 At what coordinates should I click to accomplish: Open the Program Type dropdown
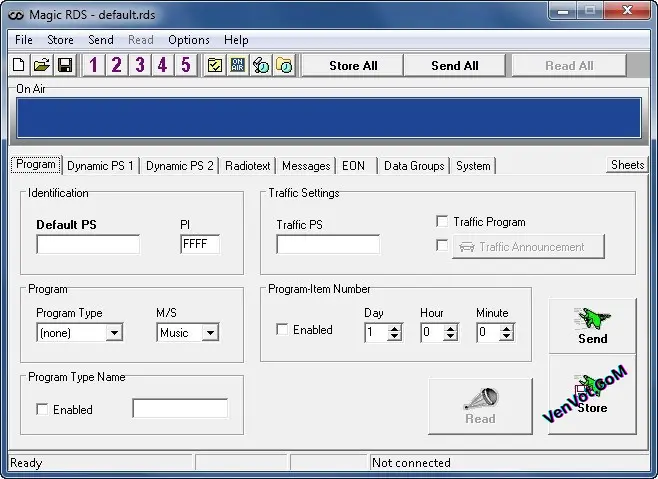pos(114,333)
